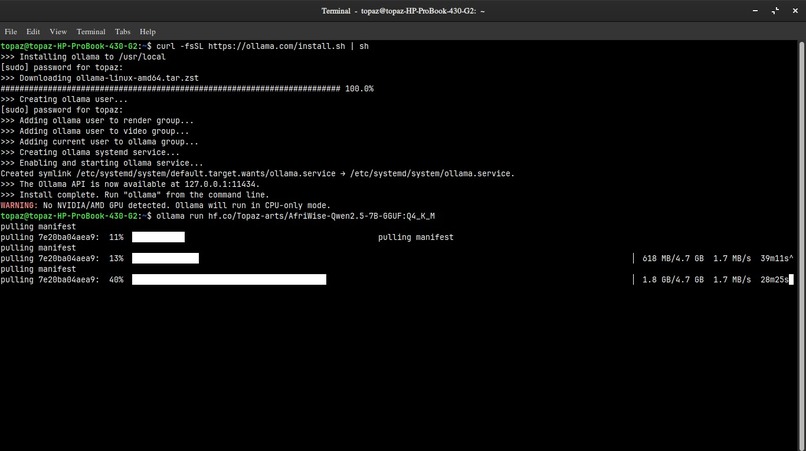Close the terminal window
Screen dimensions: 806x451
[x=795, y=11]
